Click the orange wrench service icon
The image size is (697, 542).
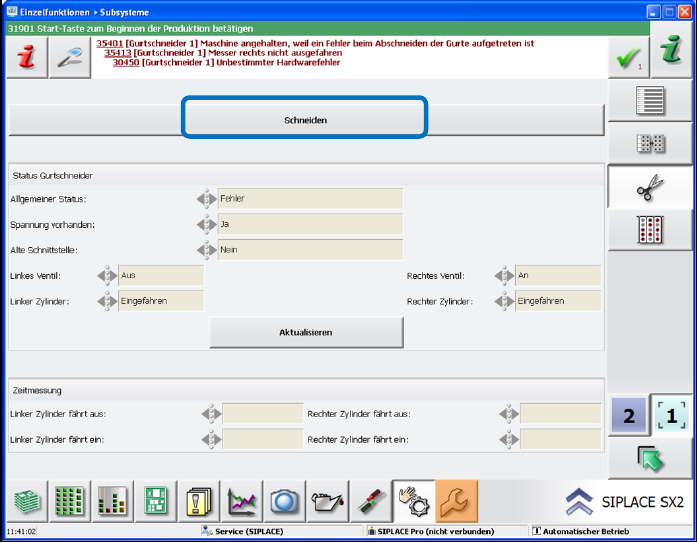(x=456, y=501)
